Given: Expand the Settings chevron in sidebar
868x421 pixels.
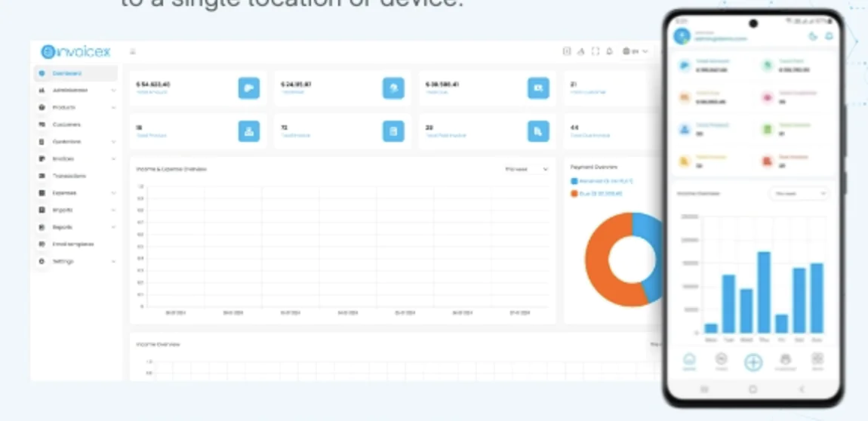Looking at the screenshot, I should [x=113, y=261].
